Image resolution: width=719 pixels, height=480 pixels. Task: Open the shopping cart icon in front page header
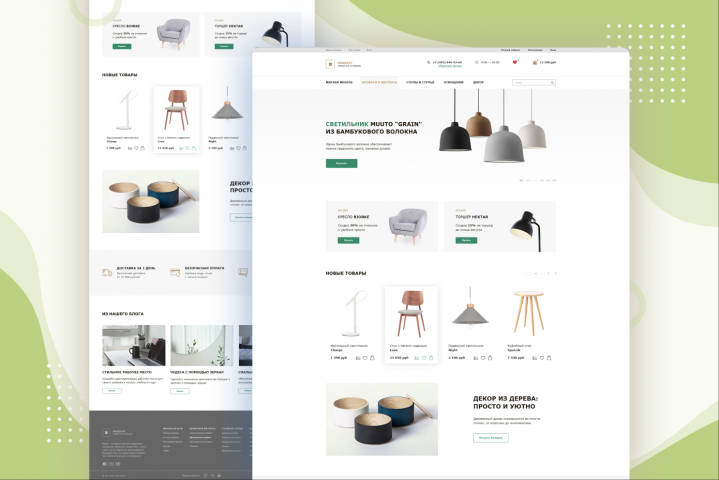pos(535,62)
